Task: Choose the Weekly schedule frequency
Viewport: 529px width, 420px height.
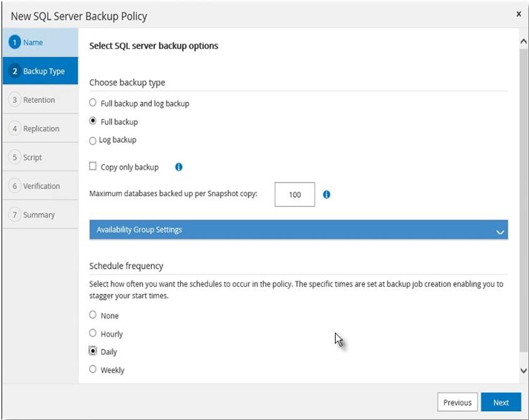Action: (x=93, y=369)
